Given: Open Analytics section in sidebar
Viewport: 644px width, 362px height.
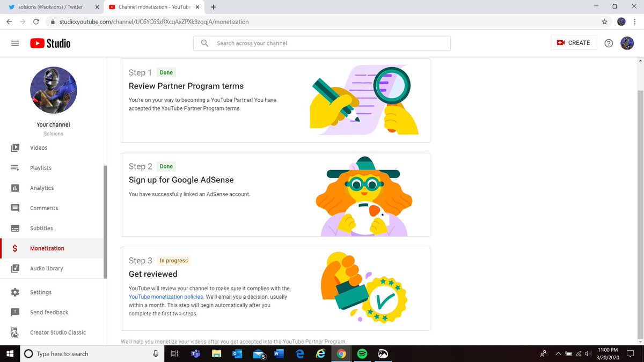Looking at the screenshot, I should tap(41, 188).
